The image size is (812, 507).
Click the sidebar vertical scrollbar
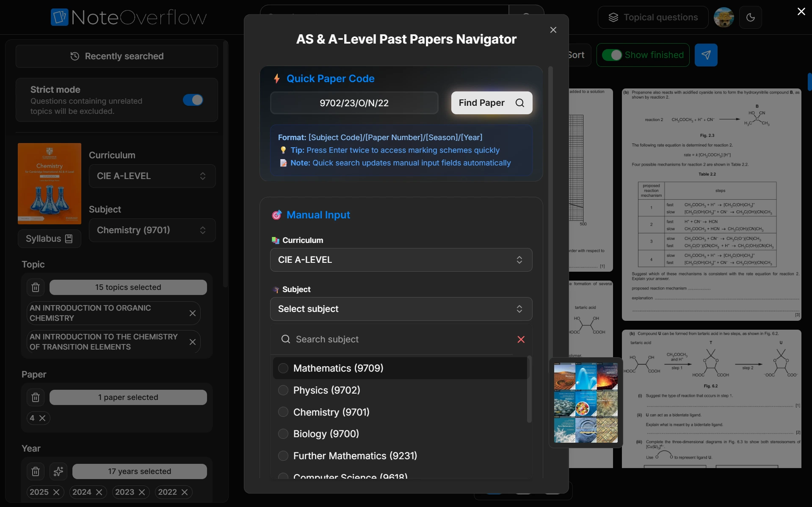[x=226, y=165]
